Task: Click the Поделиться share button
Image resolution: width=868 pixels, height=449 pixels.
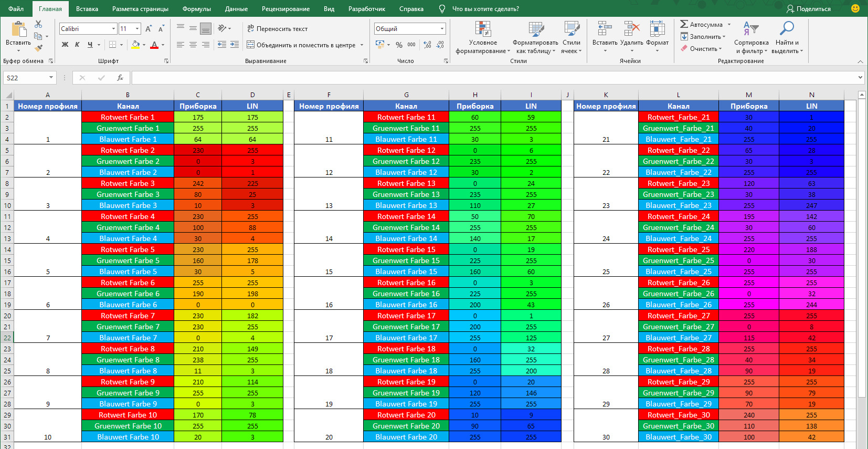Action: point(809,8)
